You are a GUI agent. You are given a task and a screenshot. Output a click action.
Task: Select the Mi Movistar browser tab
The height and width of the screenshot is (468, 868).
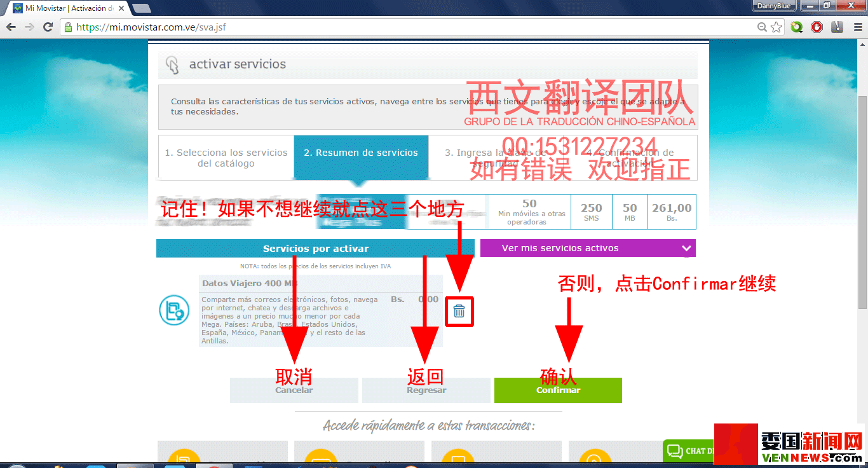tap(69, 8)
